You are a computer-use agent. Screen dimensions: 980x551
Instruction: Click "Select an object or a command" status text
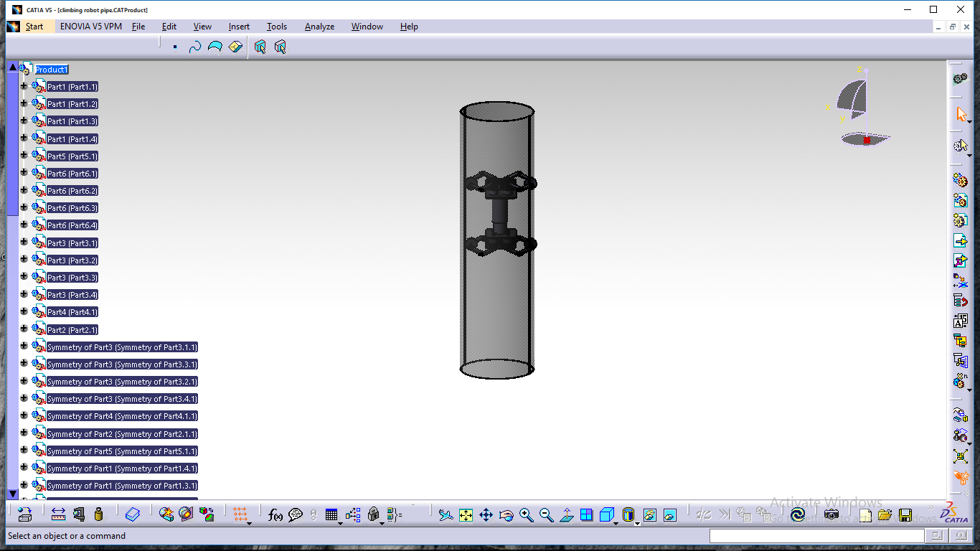(x=67, y=536)
